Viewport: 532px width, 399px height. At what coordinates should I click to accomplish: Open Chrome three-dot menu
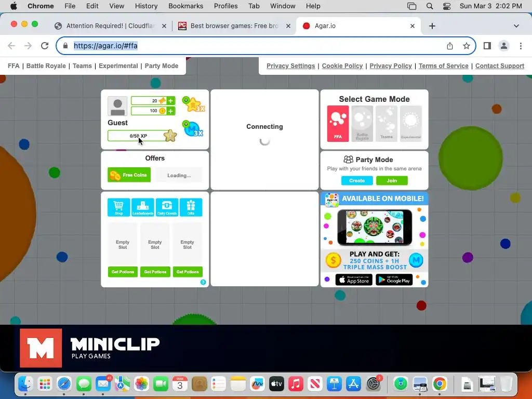point(521,46)
